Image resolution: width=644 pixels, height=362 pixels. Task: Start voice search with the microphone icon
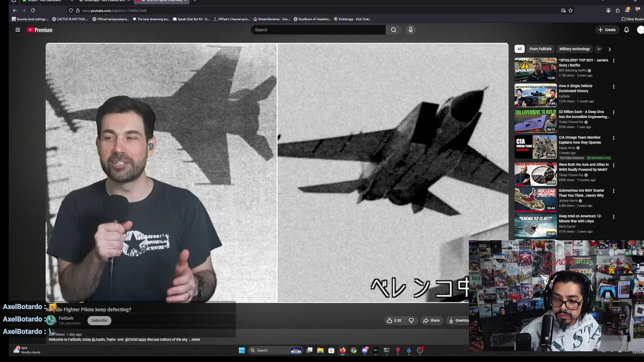pyautogui.click(x=411, y=30)
